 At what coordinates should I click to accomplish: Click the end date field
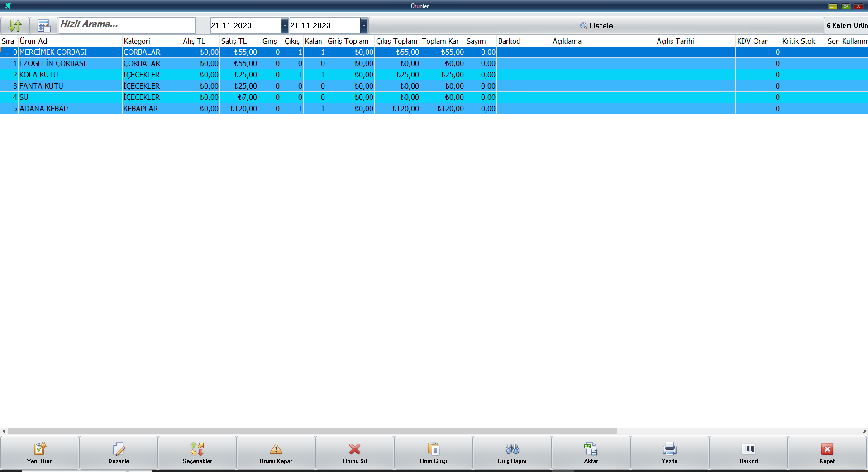(325, 25)
